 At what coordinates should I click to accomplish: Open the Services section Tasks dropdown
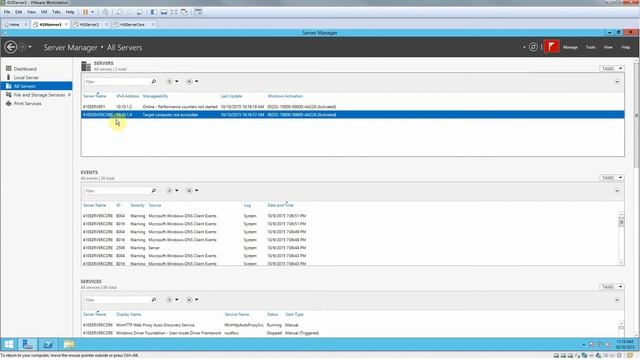point(611,287)
